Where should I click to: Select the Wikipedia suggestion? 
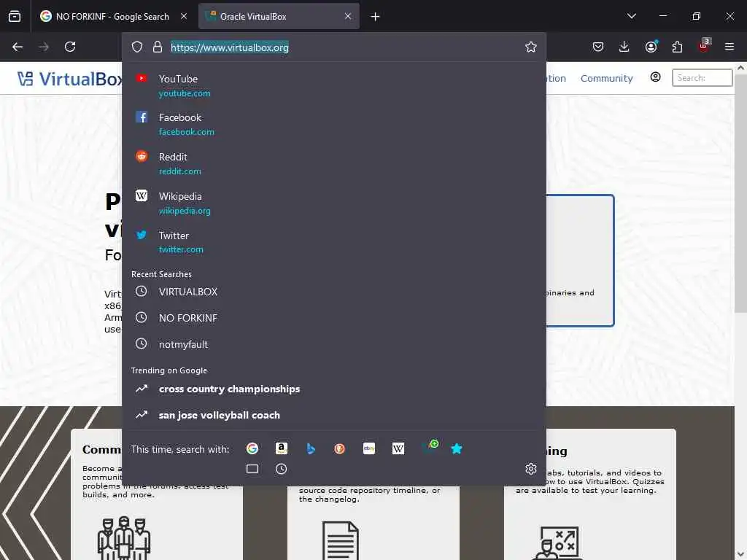334,203
